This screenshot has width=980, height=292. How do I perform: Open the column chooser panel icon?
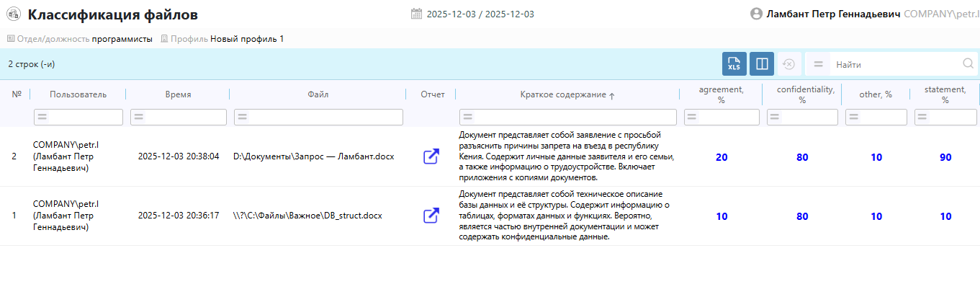(761, 64)
